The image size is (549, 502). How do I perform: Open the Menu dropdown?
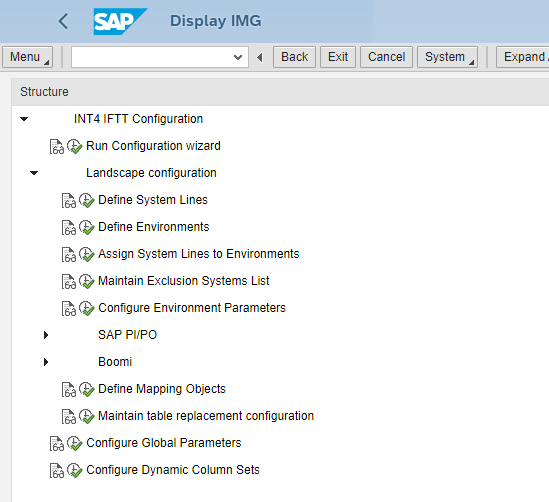point(28,57)
